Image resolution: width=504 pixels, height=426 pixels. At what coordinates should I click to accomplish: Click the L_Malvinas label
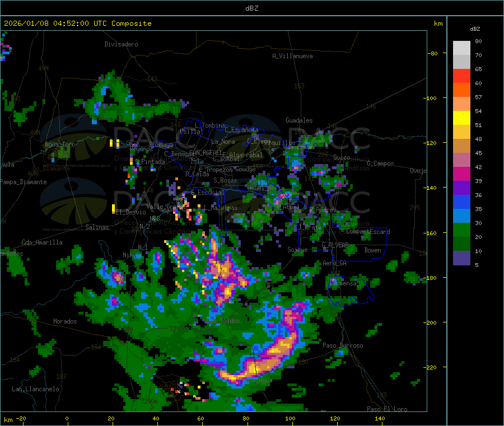(221, 208)
